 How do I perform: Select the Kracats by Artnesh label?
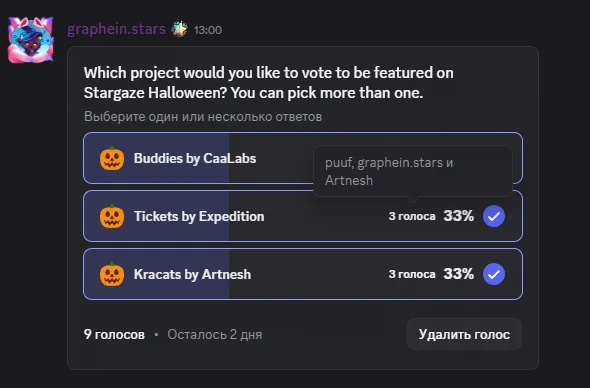[192, 274]
